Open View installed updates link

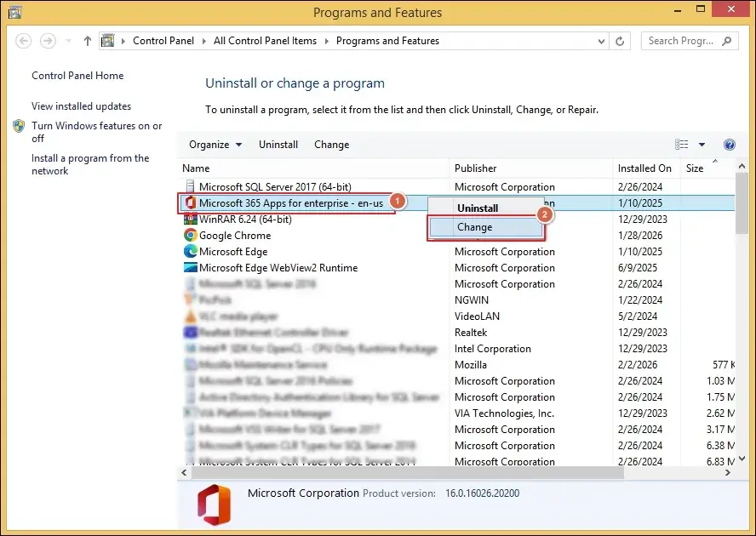[82, 106]
